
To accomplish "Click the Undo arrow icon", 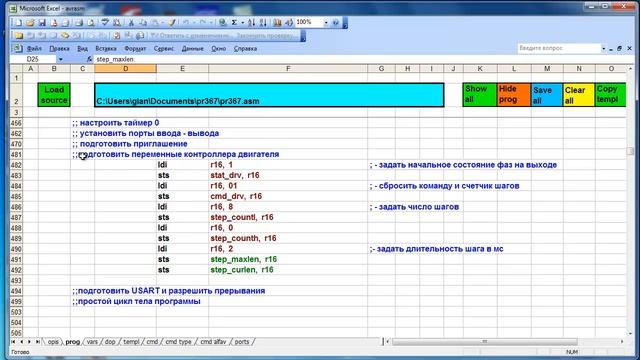I will pos(186,23).
